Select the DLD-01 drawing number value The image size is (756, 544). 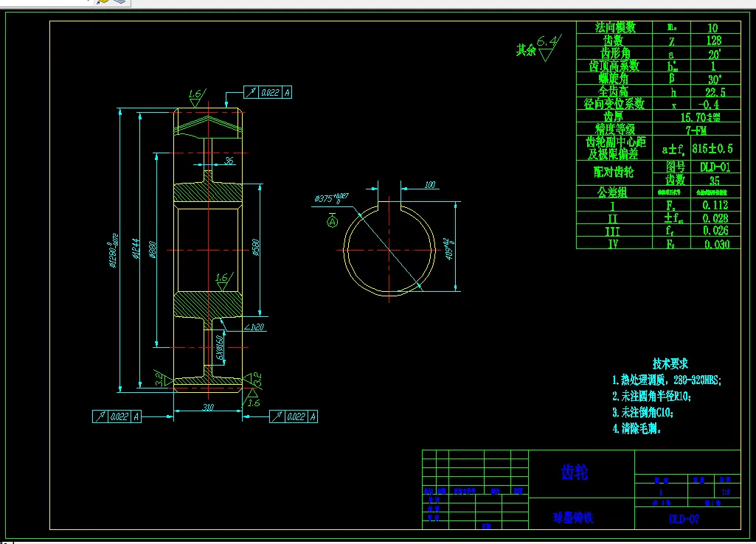715,167
